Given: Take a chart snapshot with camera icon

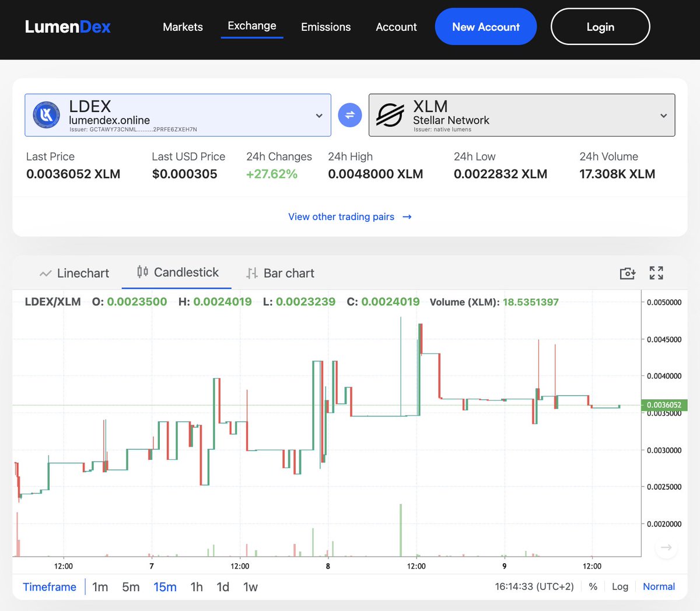Looking at the screenshot, I should click(628, 273).
